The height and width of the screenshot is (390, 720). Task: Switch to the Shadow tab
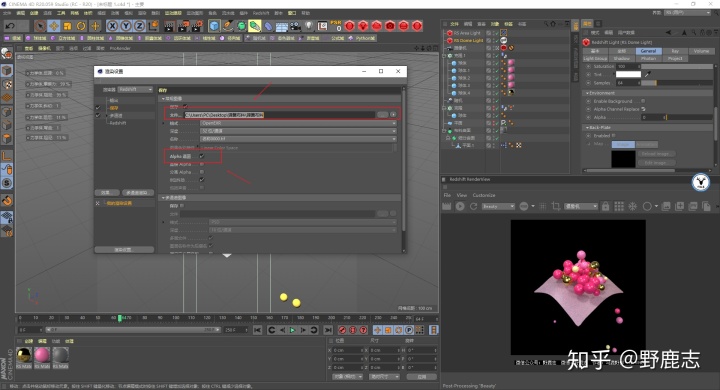(x=622, y=58)
